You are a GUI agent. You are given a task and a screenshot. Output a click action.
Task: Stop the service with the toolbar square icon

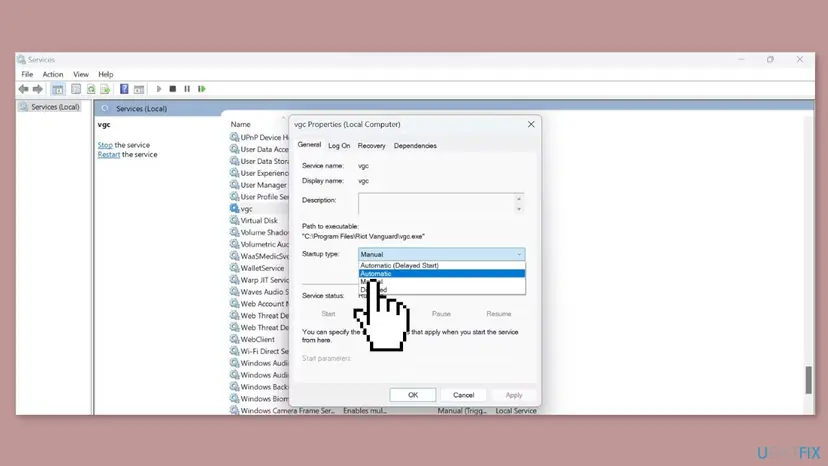click(173, 89)
